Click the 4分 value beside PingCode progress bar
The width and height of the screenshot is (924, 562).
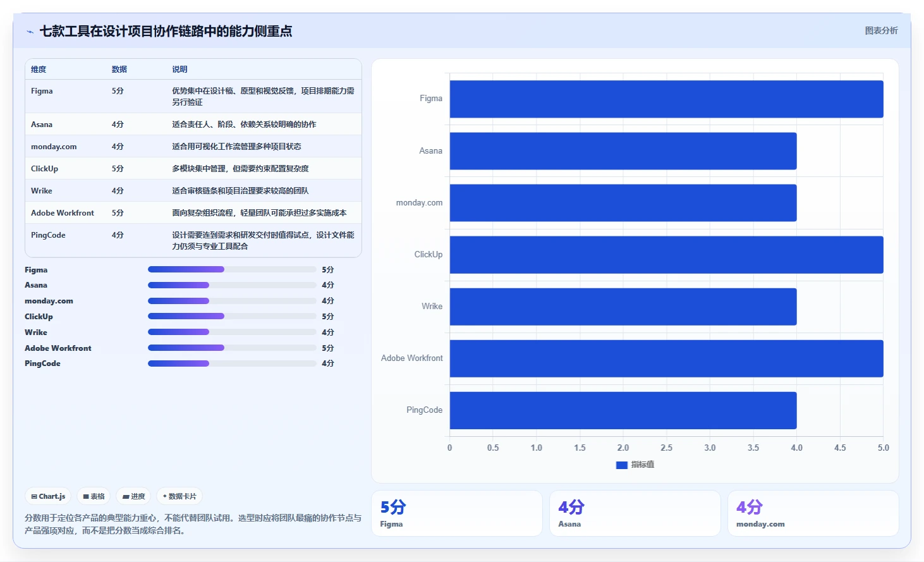click(x=327, y=363)
